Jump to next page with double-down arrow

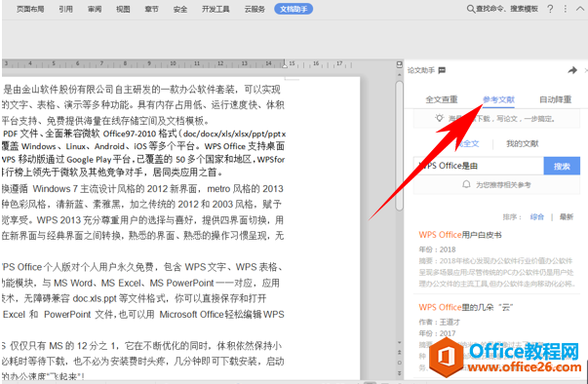click(400, 373)
